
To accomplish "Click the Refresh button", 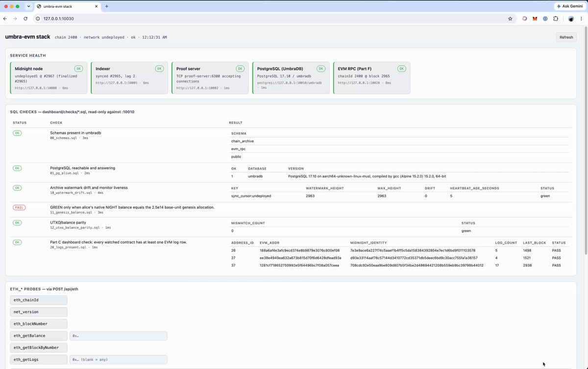I will pos(566,37).
